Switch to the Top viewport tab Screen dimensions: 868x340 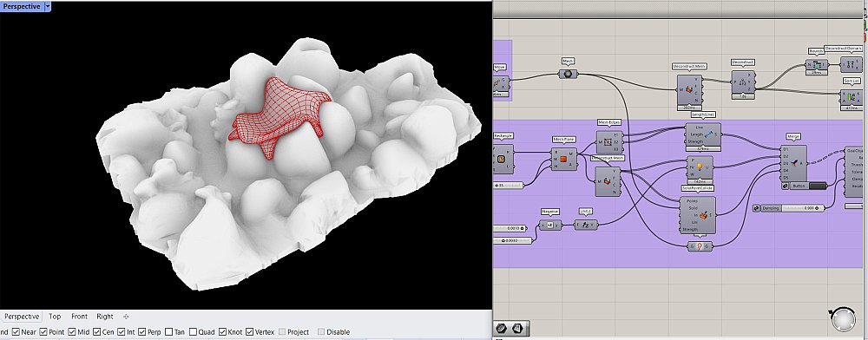coord(55,317)
